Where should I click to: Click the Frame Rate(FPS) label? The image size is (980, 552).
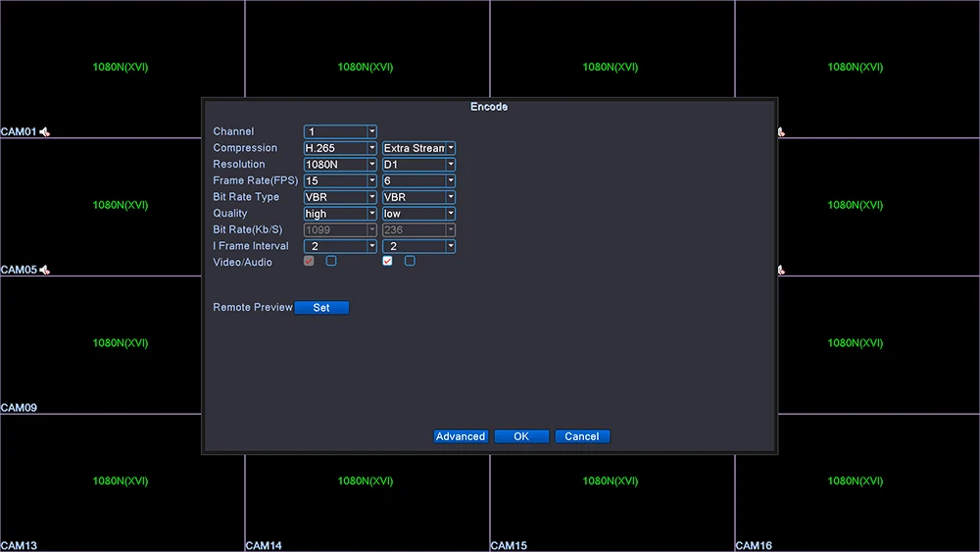pyautogui.click(x=255, y=180)
